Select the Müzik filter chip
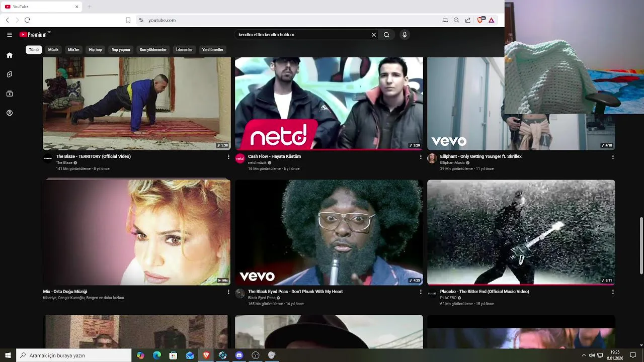Screen dimensions: 644x362 click(x=53, y=50)
